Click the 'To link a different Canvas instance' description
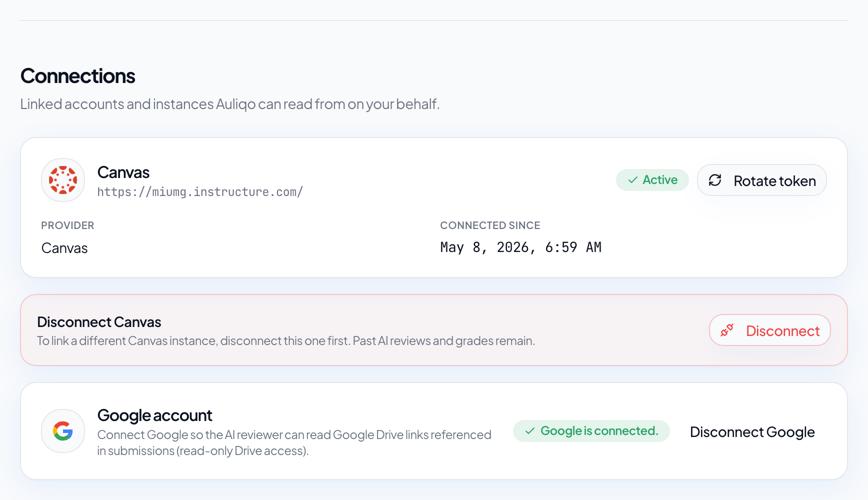 coord(286,341)
